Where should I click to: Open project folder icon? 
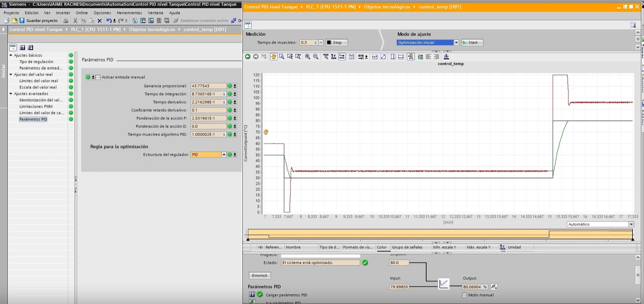[x=15, y=20]
